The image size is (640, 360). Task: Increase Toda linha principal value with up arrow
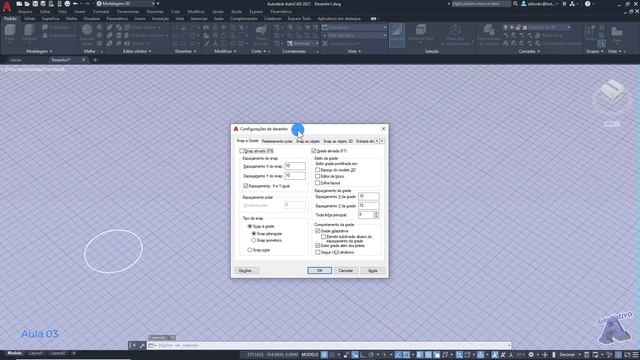(x=376, y=213)
